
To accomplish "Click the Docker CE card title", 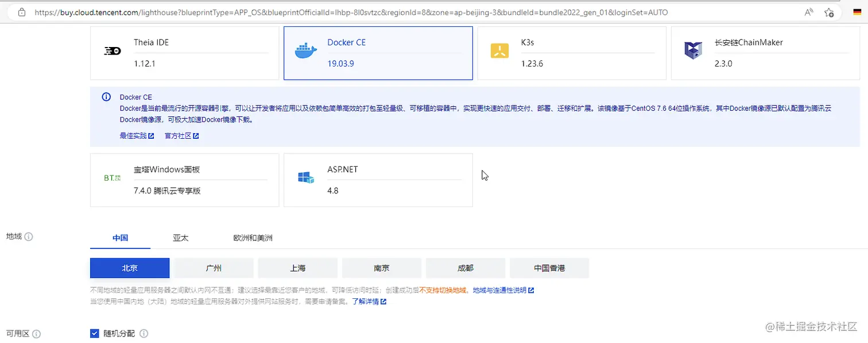I will (x=346, y=42).
